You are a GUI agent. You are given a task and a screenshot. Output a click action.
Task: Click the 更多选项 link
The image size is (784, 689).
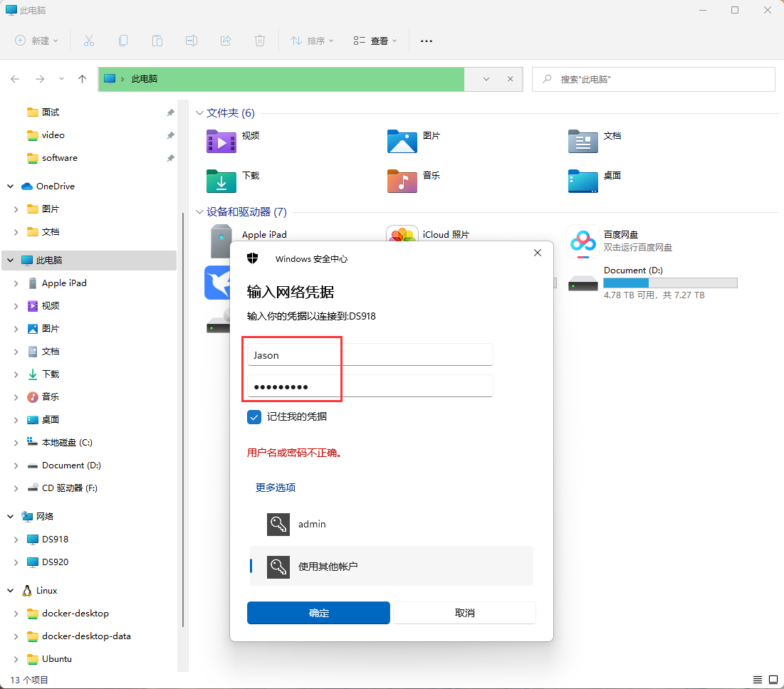(276, 488)
